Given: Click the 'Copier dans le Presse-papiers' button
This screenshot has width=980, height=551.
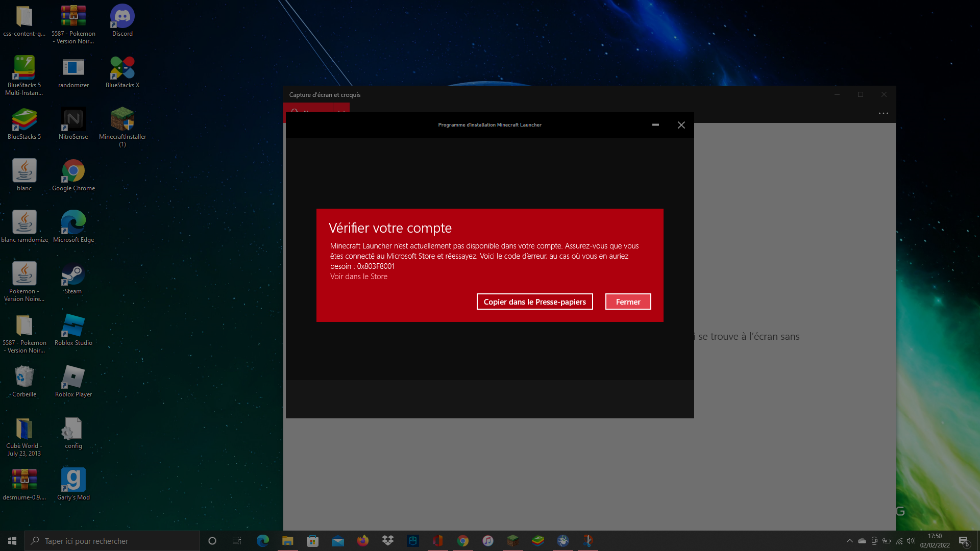Looking at the screenshot, I should click(534, 302).
